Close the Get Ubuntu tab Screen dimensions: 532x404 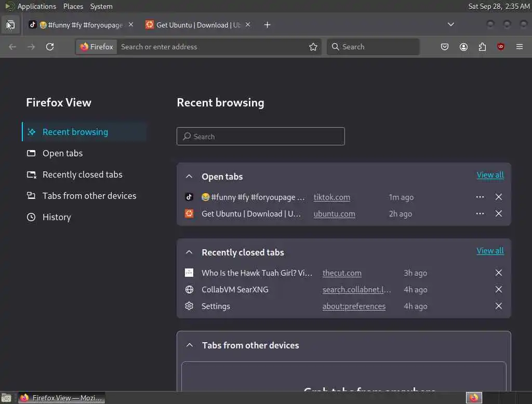pos(248,24)
